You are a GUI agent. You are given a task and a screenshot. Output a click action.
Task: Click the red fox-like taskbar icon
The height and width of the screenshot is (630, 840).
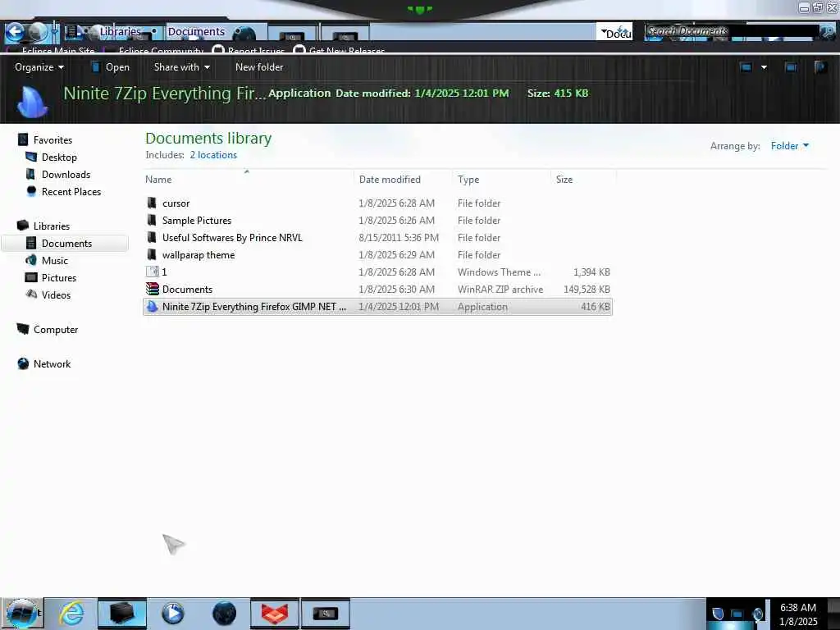click(274, 614)
